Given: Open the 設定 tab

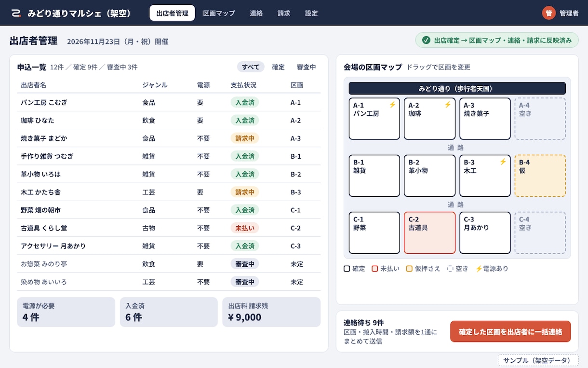Looking at the screenshot, I should (x=311, y=13).
